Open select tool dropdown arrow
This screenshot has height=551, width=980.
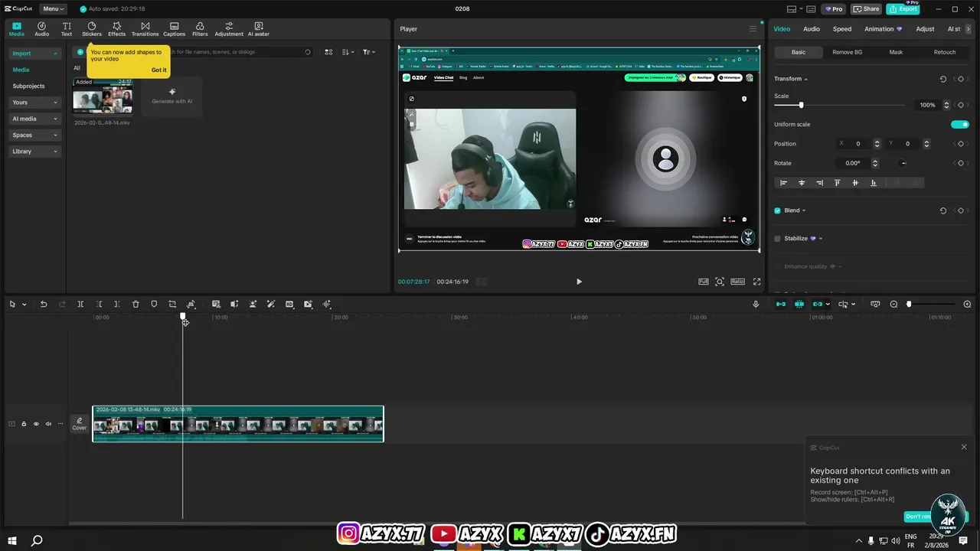click(24, 304)
